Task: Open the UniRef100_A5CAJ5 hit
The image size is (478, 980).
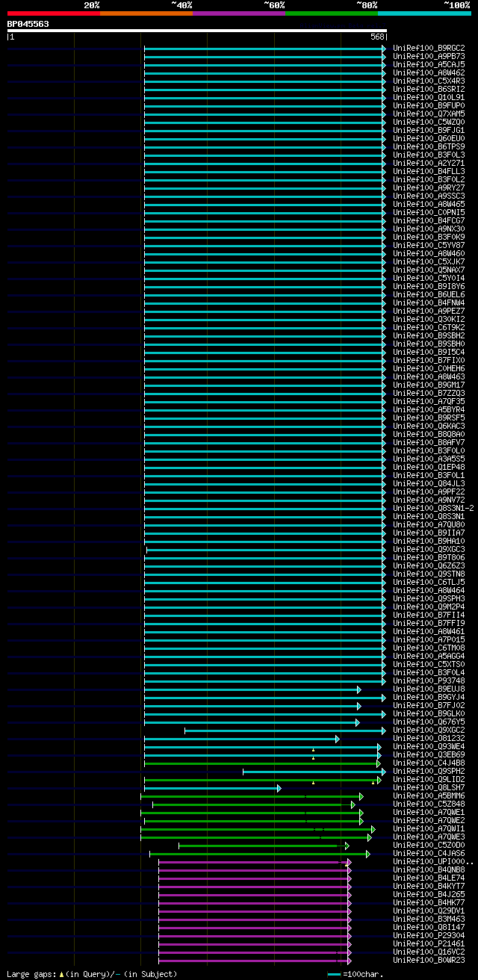Action: pyautogui.click(x=429, y=64)
